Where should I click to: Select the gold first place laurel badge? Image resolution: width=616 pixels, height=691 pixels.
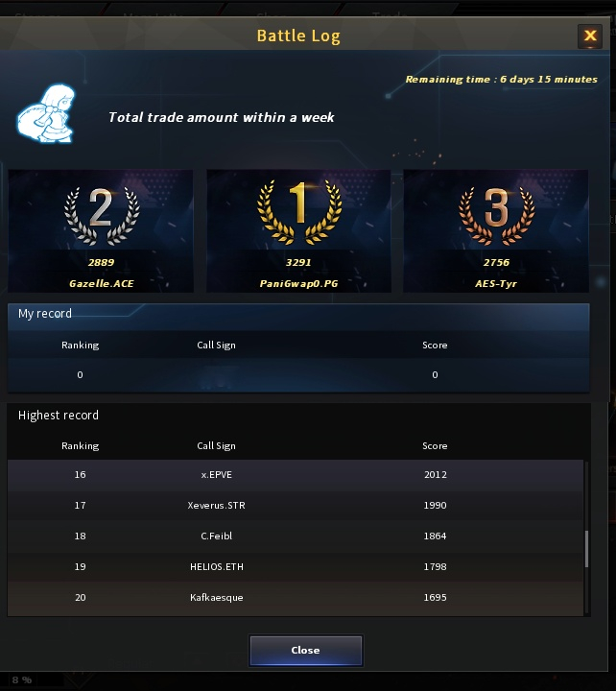299,212
